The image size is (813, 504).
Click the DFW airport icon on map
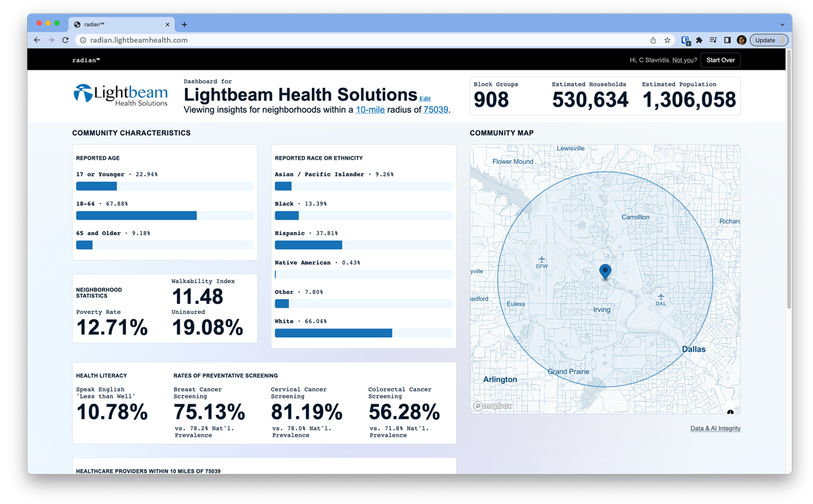coord(541,260)
